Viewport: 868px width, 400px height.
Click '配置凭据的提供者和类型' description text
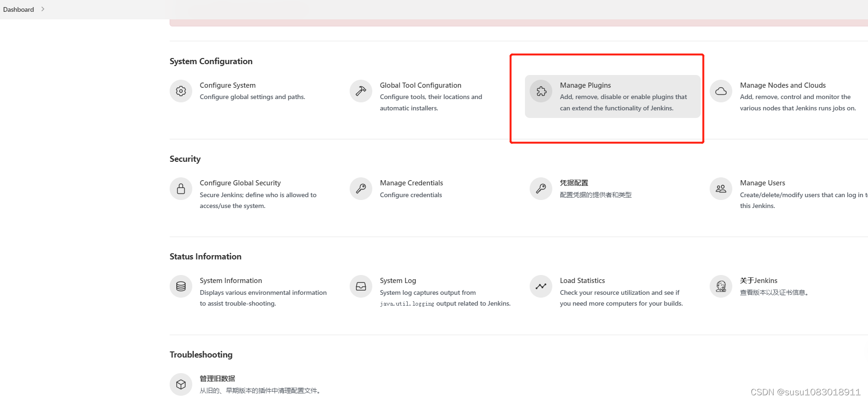click(596, 195)
